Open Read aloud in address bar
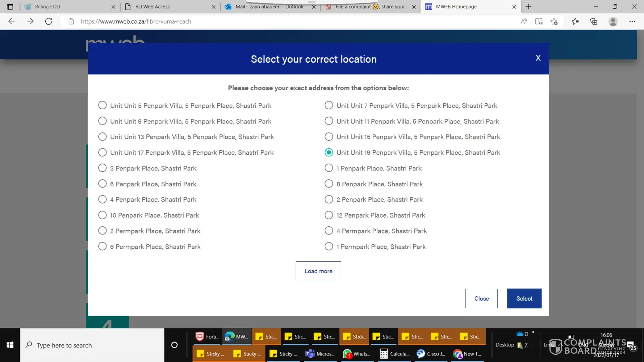The image size is (644, 362). (523, 21)
